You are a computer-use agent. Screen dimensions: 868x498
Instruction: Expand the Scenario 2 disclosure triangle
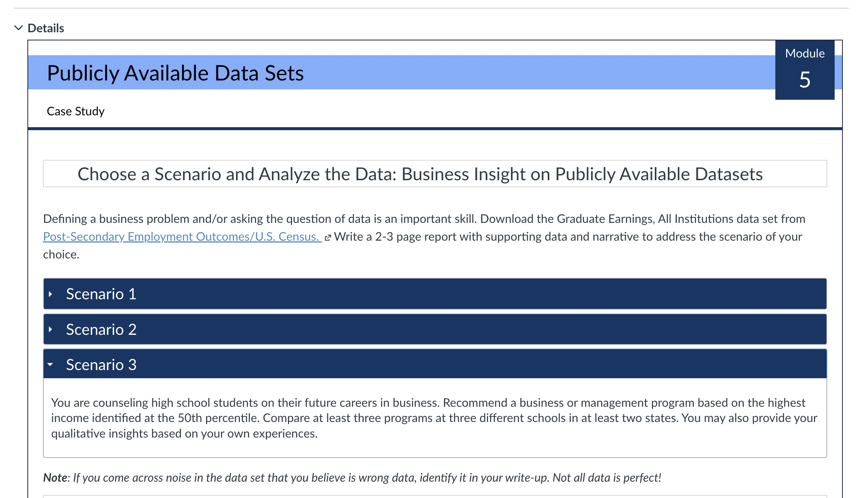point(50,329)
